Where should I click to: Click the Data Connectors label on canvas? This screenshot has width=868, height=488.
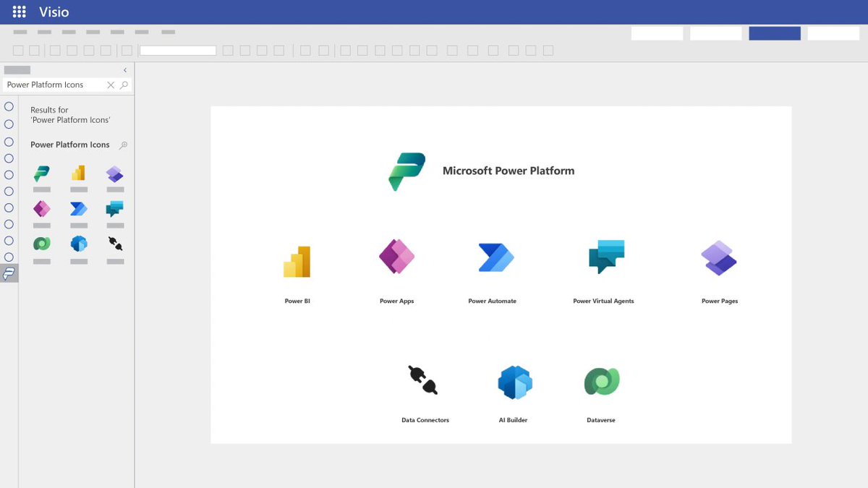[425, 420]
